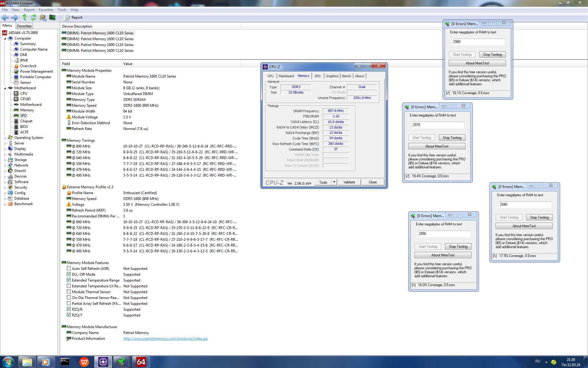
Task: Collapse the Computer tree node
Action: [5, 39]
